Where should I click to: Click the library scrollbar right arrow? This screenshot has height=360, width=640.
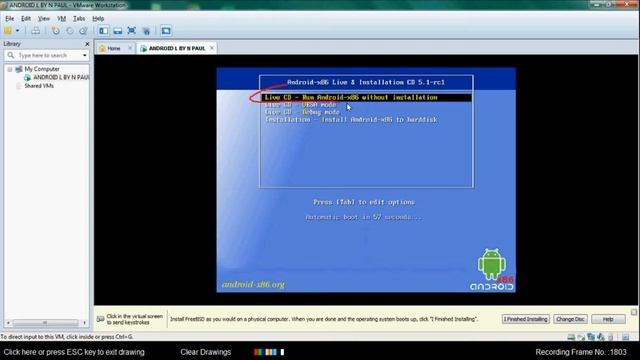84,323
